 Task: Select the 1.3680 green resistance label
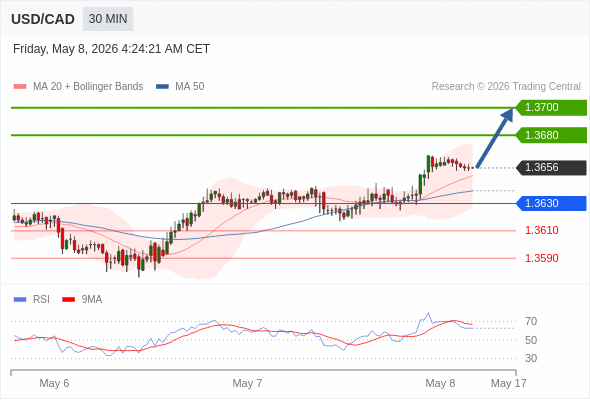point(551,135)
